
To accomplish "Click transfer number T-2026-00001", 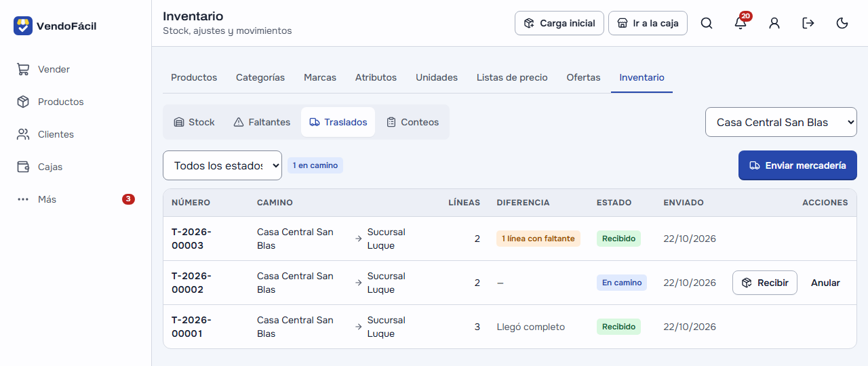I will [191, 327].
